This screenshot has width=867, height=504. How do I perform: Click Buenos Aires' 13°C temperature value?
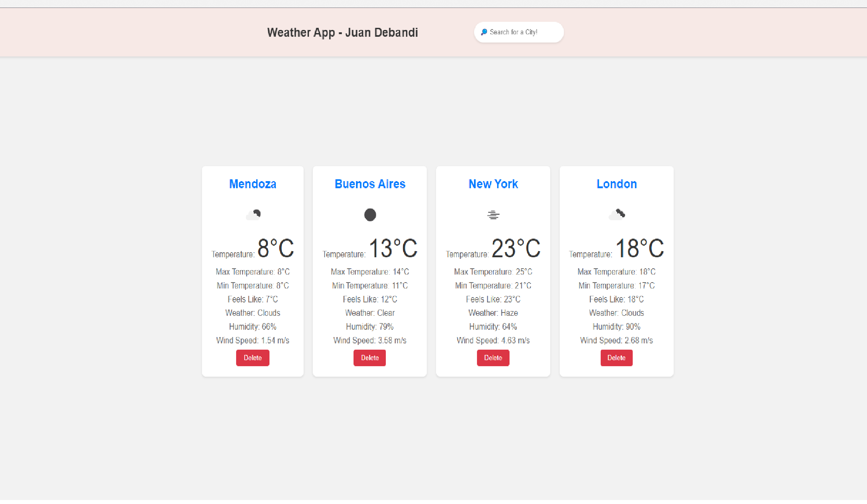point(393,248)
